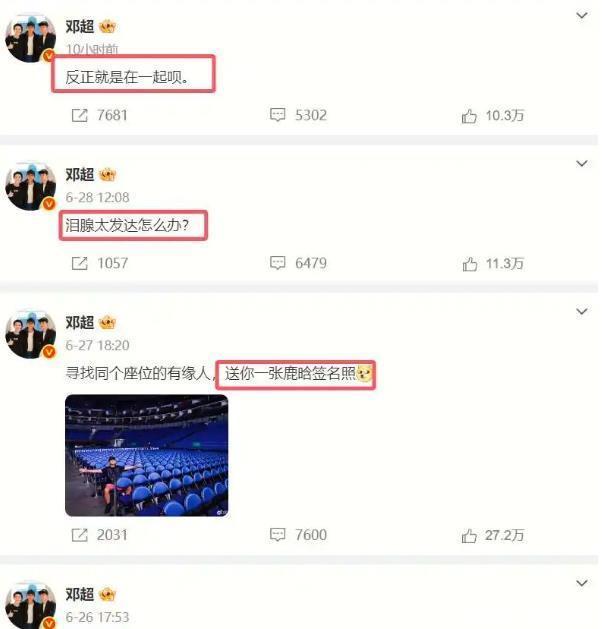
Task: Like the post with 11.3万 likes
Action: pos(493,264)
